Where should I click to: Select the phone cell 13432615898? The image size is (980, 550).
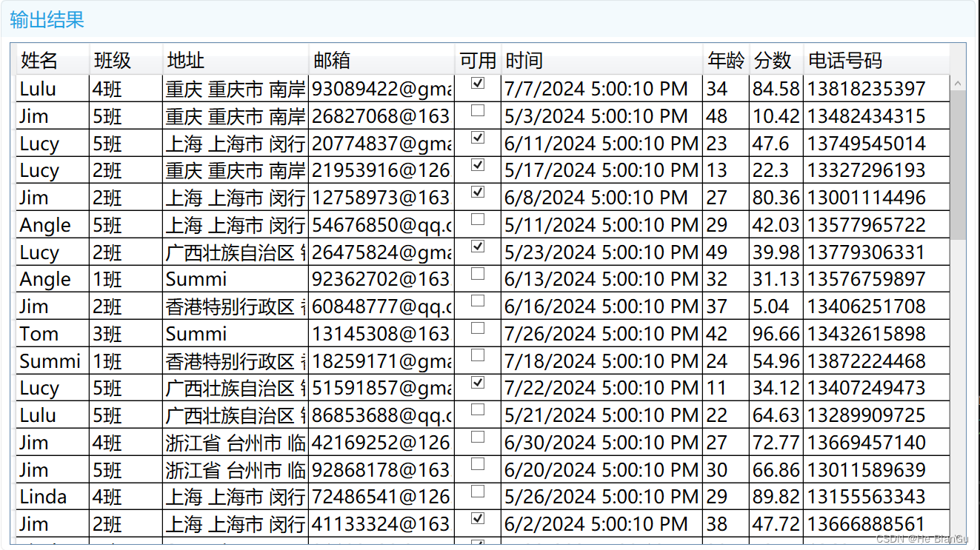pyautogui.click(x=876, y=334)
